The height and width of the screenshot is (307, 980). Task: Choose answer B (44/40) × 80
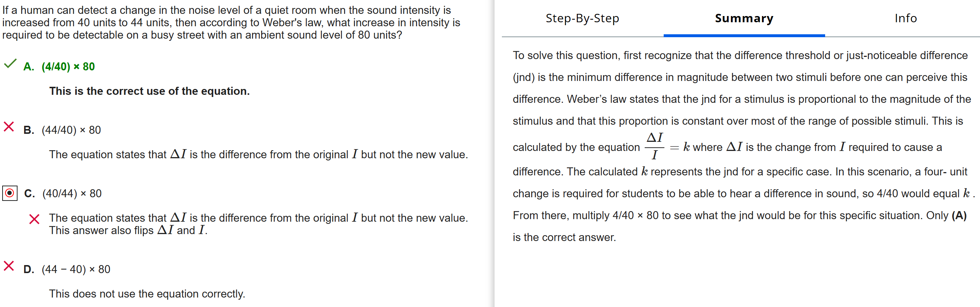tap(71, 130)
